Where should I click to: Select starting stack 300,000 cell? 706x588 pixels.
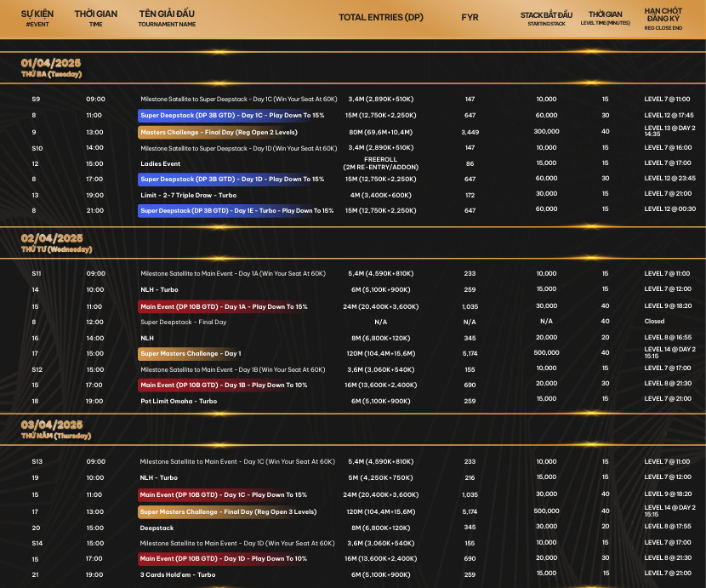(546, 132)
